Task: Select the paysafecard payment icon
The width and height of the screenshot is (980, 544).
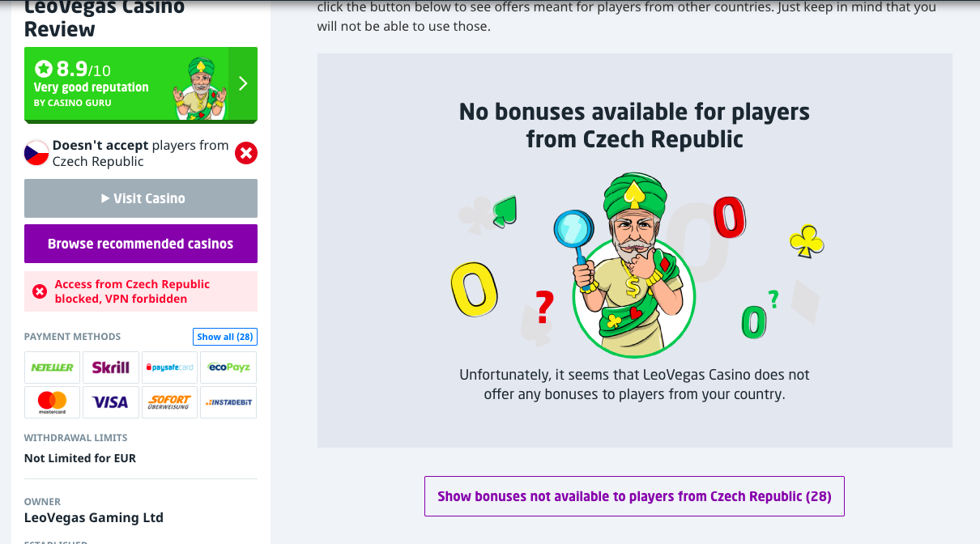Action: click(169, 368)
